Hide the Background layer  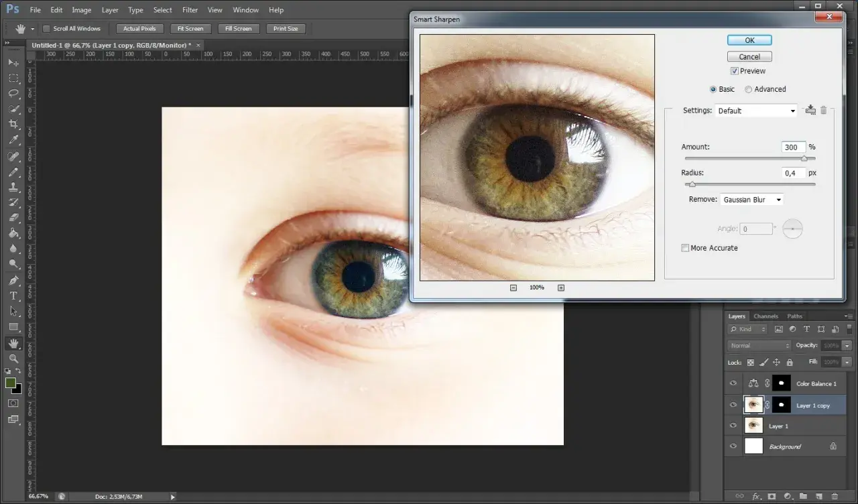coord(733,446)
